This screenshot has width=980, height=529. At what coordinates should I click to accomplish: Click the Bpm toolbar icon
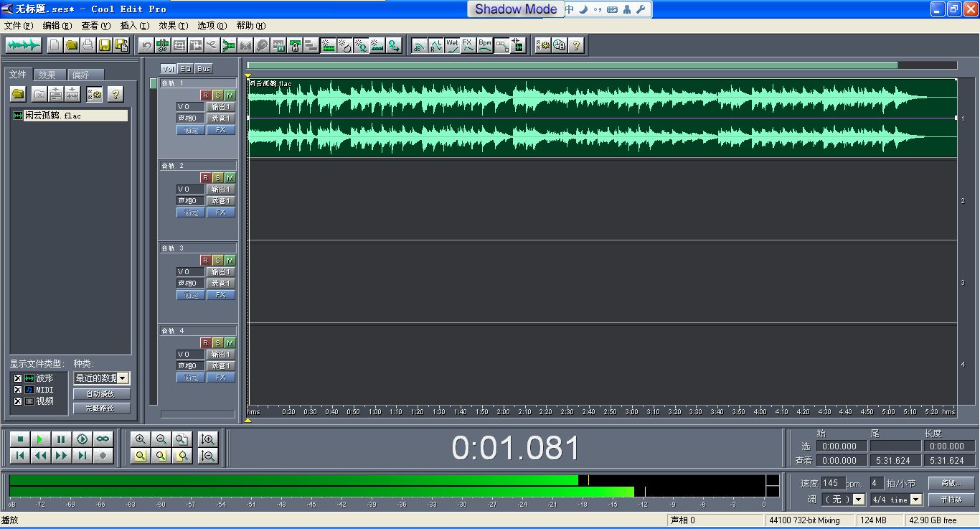coord(485,45)
